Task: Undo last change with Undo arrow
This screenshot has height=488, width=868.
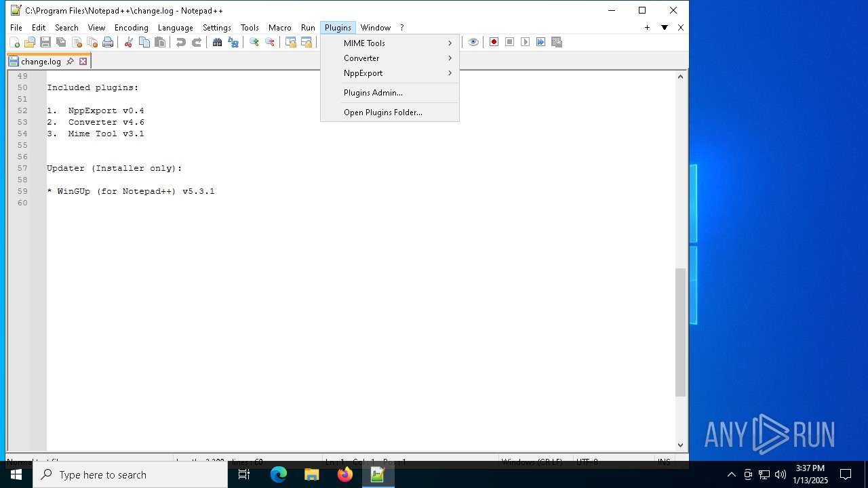Action: (180, 42)
